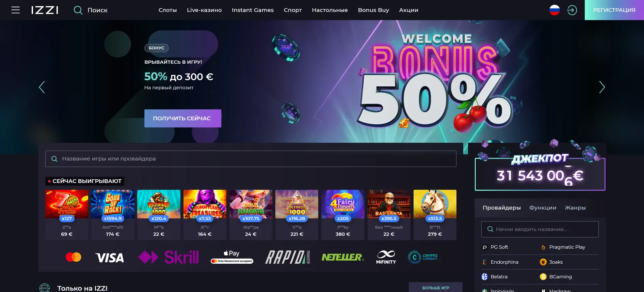The width and height of the screenshot is (644, 292).
Task: Show previous banner slide arrow
Action: (42, 87)
